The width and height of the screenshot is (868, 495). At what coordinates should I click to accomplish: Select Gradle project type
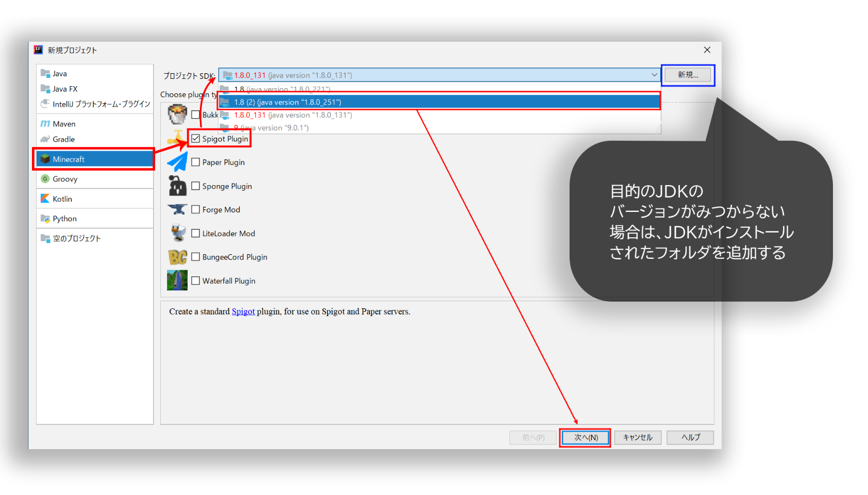pyautogui.click(x=95, y=139)
